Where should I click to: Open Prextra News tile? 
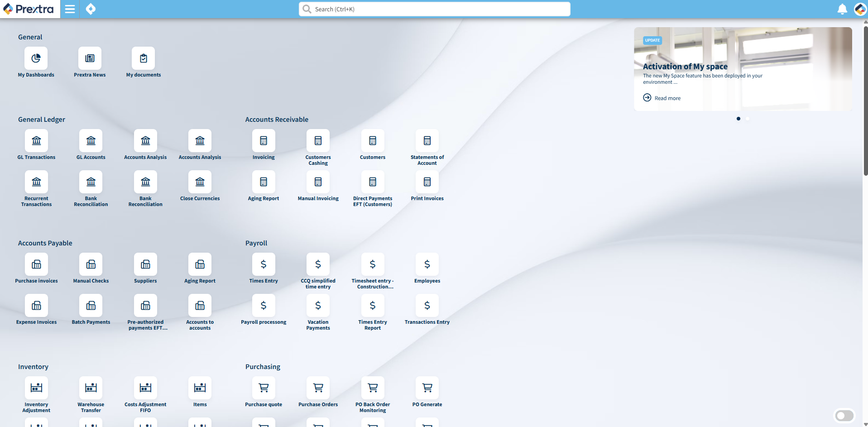click(x=90, y=58)
